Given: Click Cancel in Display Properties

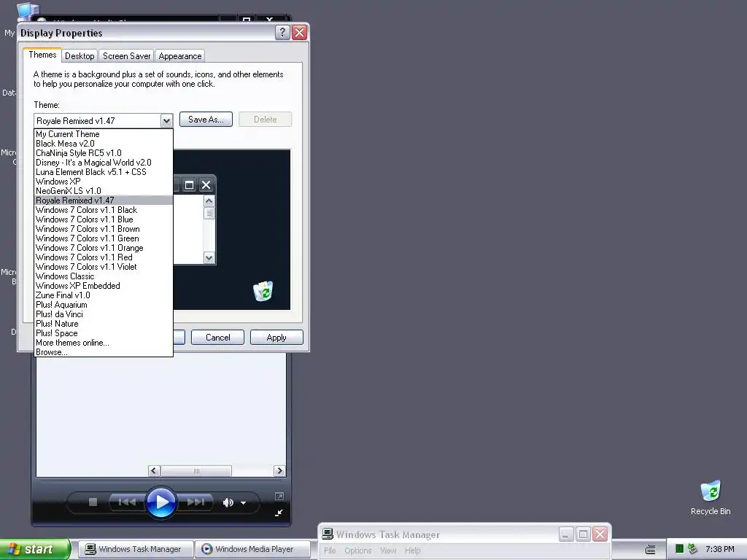Looking at the screenshot, I should pyautogui.click(x=217, y=337).
